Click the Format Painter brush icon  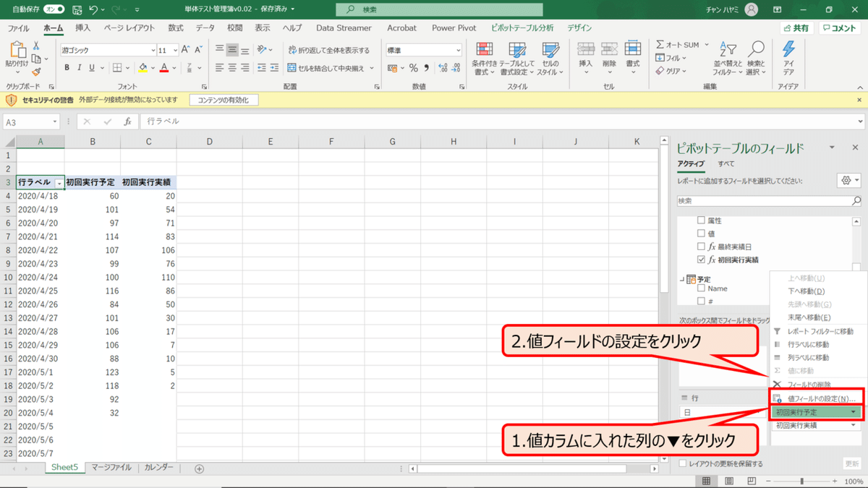pyautogui.click(x=36, y=72)
